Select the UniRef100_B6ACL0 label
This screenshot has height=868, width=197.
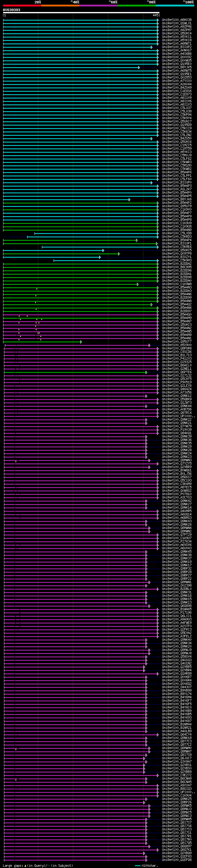tap(177, 365)
